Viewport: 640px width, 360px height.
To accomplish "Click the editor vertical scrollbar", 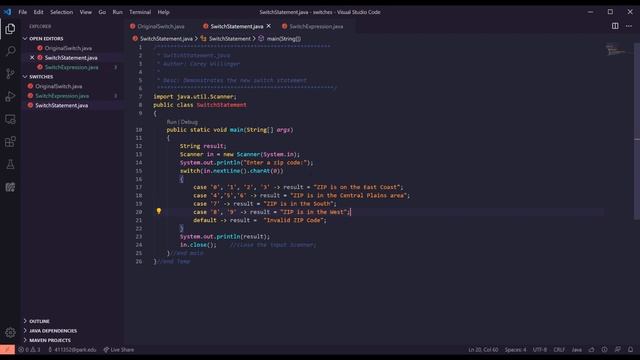I will pos(637,131).
